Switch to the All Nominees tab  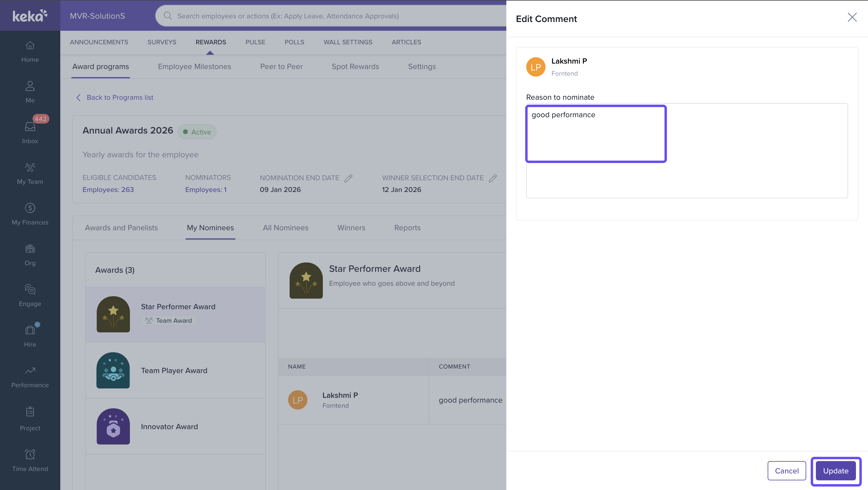285,228
